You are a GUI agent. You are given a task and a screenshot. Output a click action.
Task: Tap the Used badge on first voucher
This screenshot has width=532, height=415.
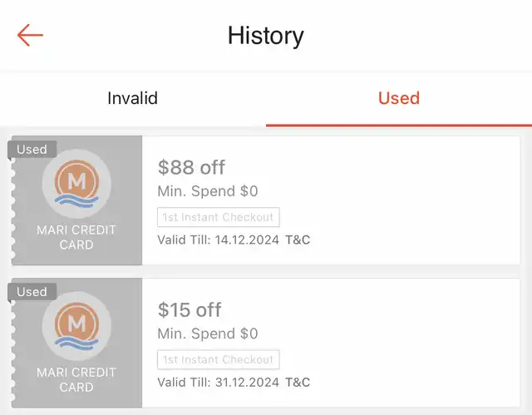(x=32, y=150)
